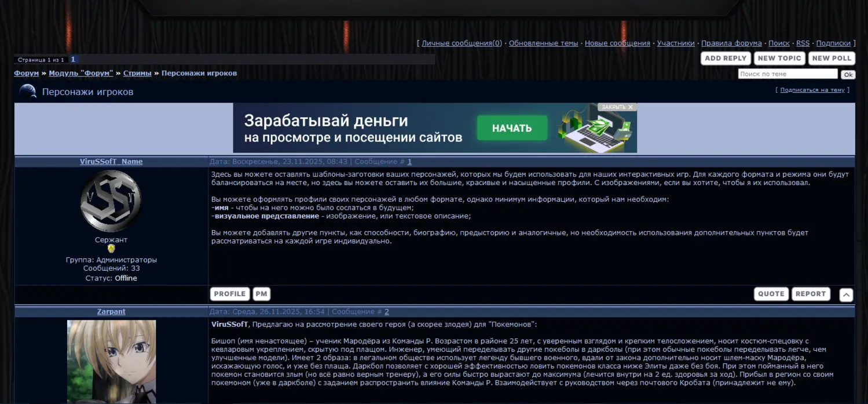Screen dimensions: 868x404
Task: Create a poll via NEW POLL
Action: click(x=832, y=59)
